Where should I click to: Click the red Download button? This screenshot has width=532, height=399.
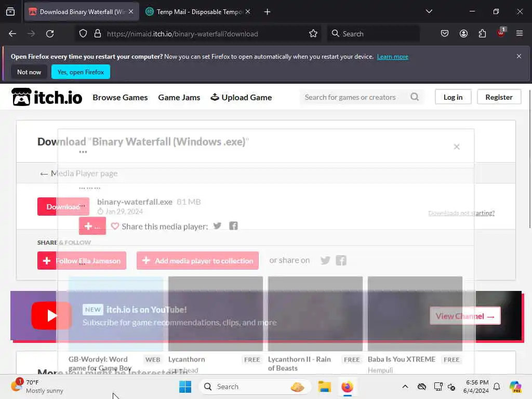pyautogui.click(x=63, y=207)
